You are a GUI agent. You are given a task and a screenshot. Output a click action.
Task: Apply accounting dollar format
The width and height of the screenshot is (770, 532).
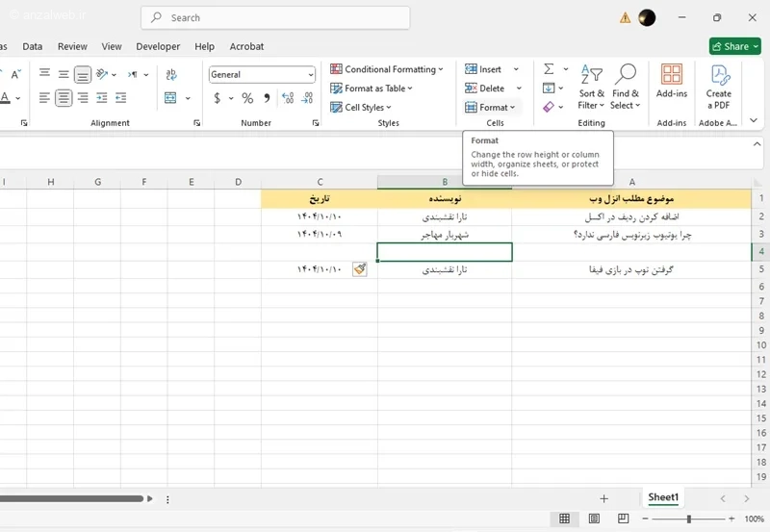(218, 98)
